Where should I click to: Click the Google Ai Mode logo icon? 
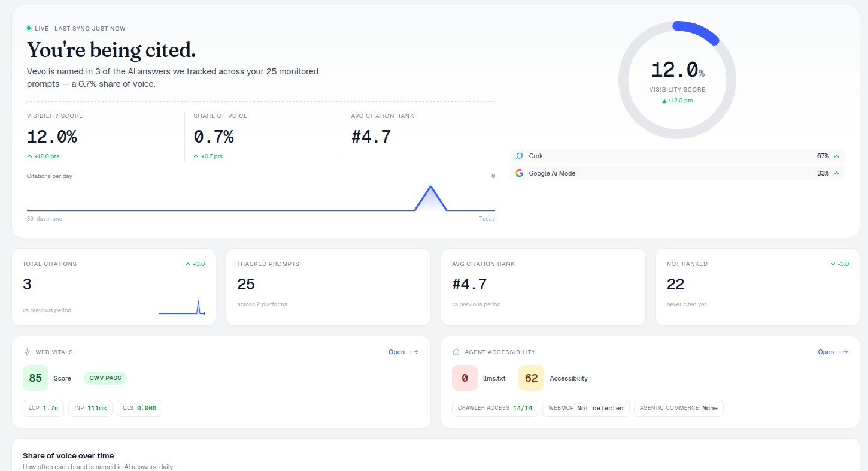(519, 173)
